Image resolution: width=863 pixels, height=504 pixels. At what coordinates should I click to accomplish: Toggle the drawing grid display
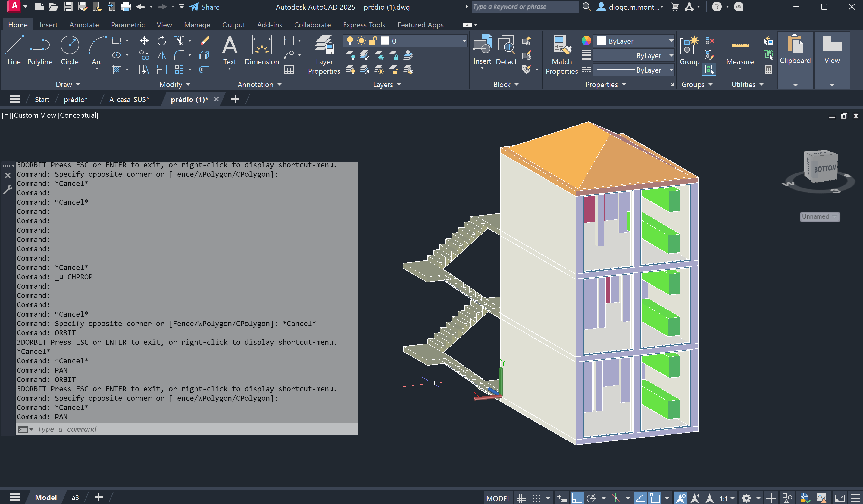pos(522,498)
